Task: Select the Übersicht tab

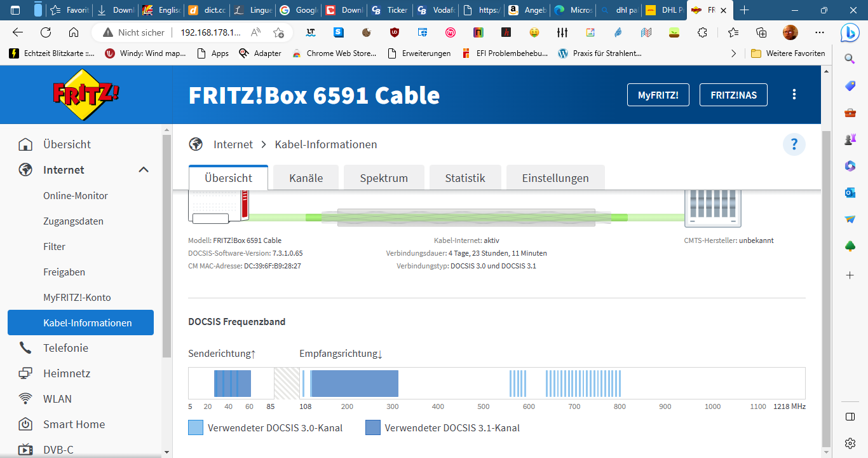Action: [229, 178]
